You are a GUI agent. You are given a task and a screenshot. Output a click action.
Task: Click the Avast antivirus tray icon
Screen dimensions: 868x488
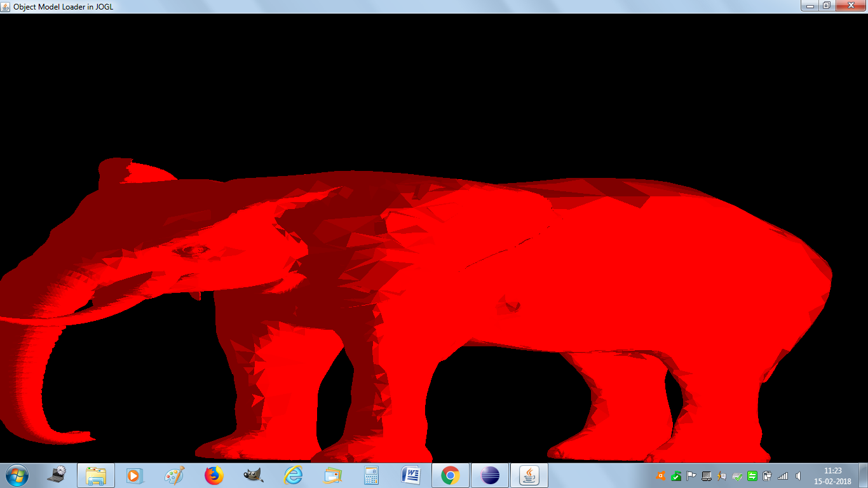[x=661, y=475]
